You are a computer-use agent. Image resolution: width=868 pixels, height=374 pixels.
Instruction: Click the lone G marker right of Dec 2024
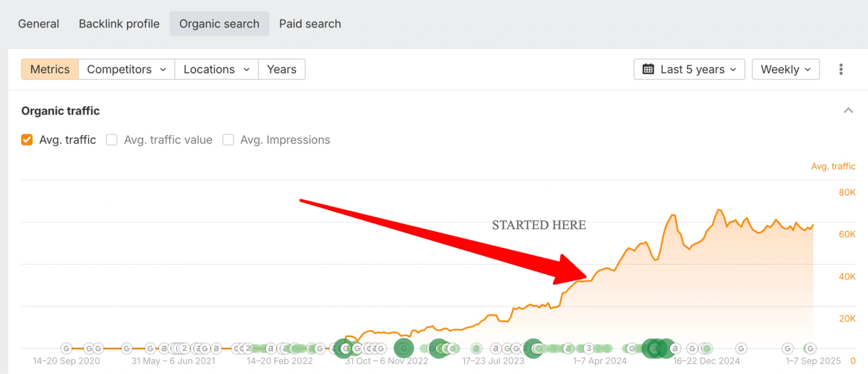741,348
